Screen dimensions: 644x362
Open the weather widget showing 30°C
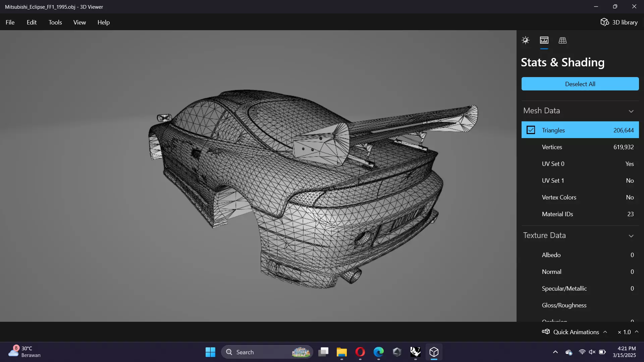[24, 352]
